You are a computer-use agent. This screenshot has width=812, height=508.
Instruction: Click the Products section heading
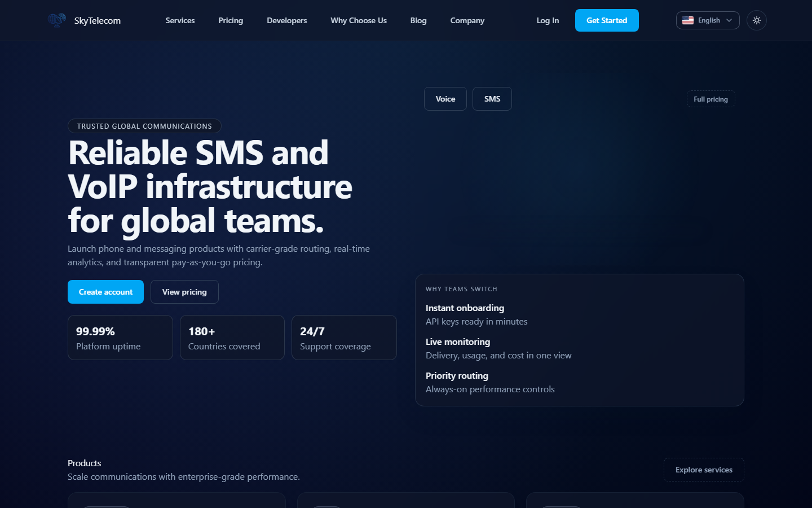(x=85, y=463)
